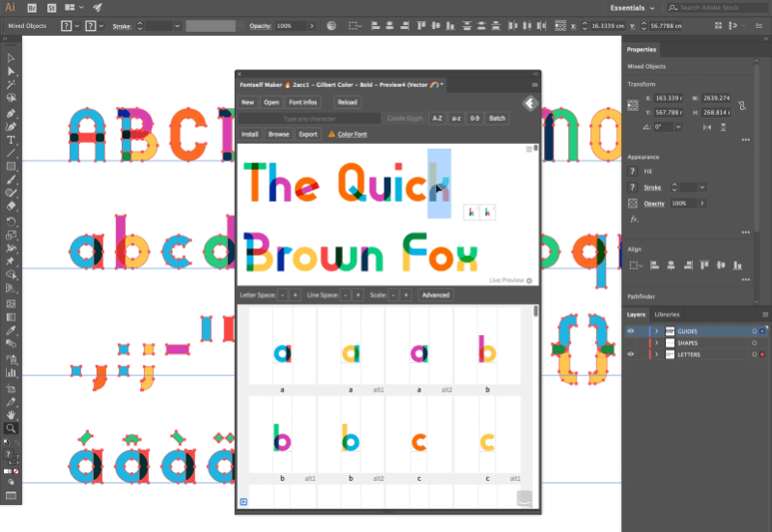Click the A-Z glyph creation button
Image resolution: width=772 pixels, height=532 pixels.
[x=437, y=118]
